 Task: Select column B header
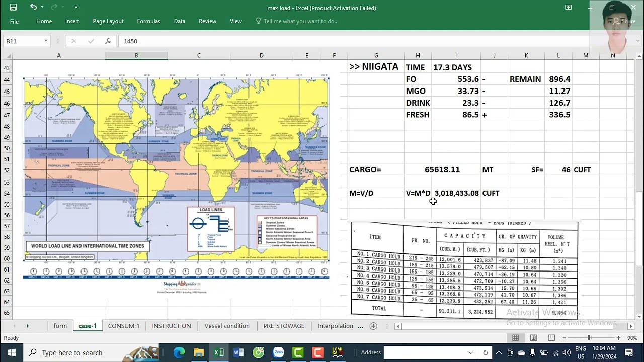pyautogui.click(x=136, y=55)
